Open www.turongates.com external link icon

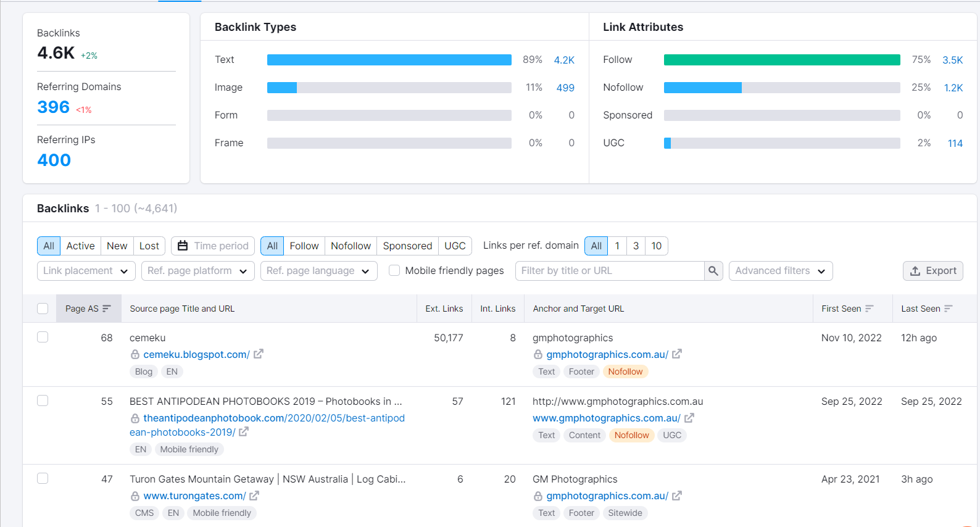click(x=254, y=495)
